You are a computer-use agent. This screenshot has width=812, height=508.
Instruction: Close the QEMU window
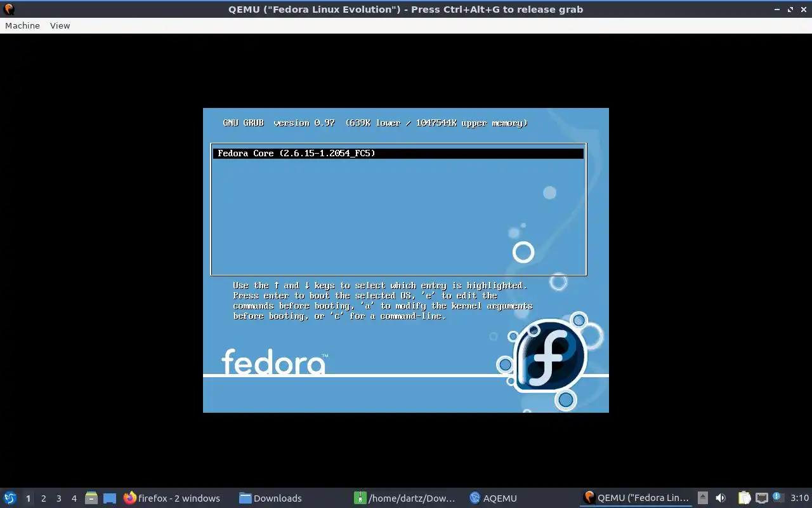[x=803, y=10]
